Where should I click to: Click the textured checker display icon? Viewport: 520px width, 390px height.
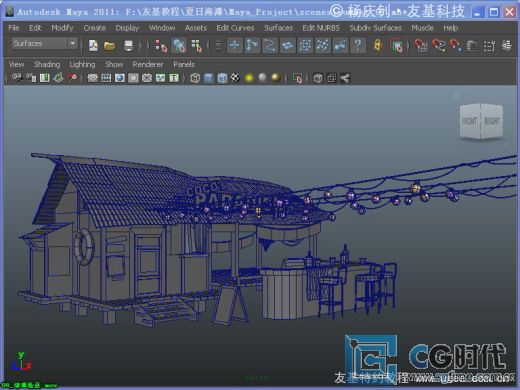click(235, 78)
